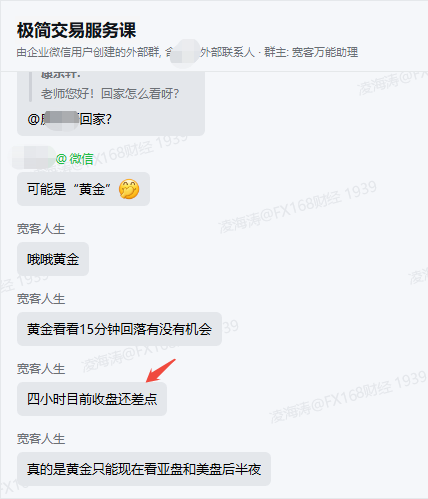
Task: Click the red arrow annotation
Action: 161,370
